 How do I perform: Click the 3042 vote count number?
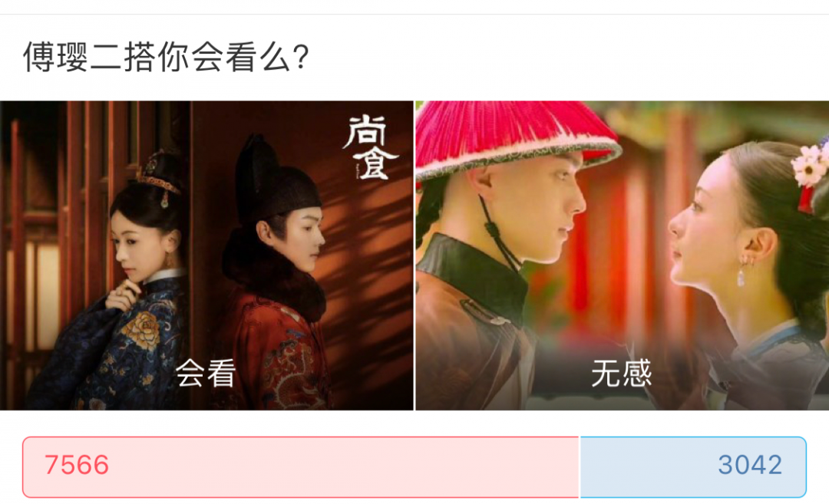750,466
